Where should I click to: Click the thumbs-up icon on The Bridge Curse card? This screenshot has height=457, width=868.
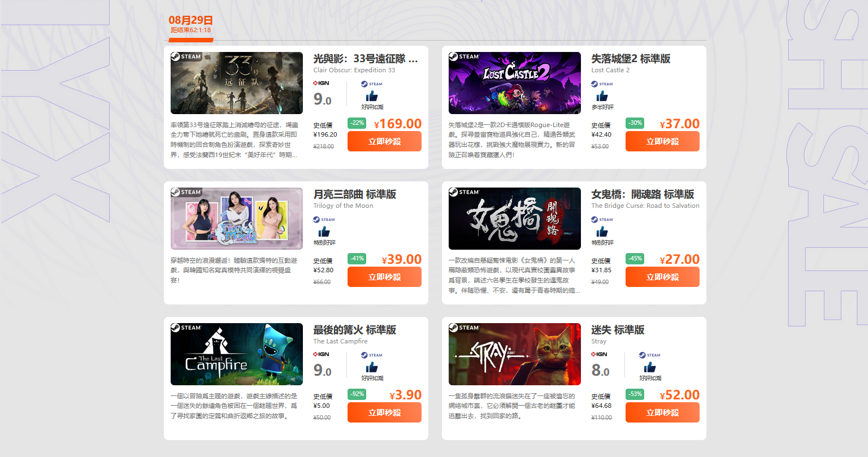[x=602, y=232]
